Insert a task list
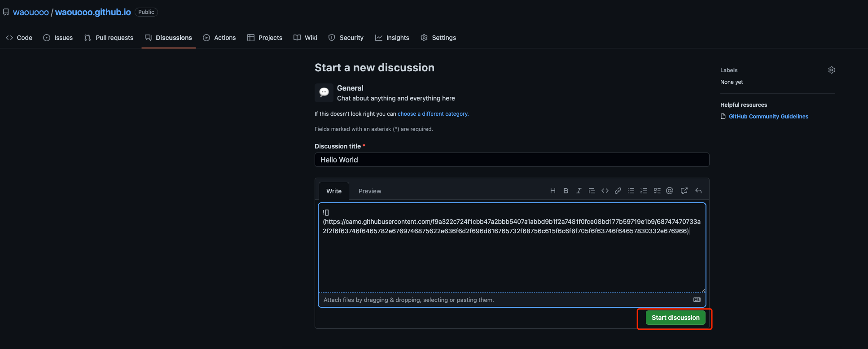The width and height of the screenshot is (868, 349). [x=657, y=191]
